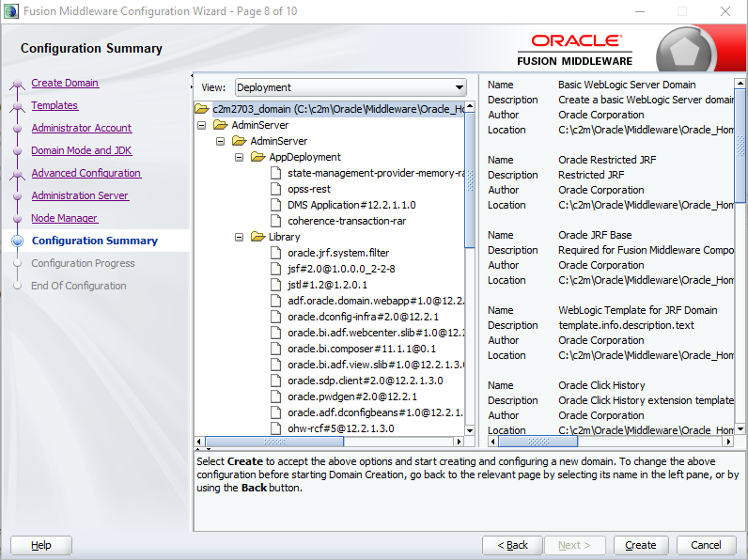Click the file icon beside oracle.bi.composer#11.1.1@0.1
This screenshot has height=560, width=748.
tap(275, 349)
